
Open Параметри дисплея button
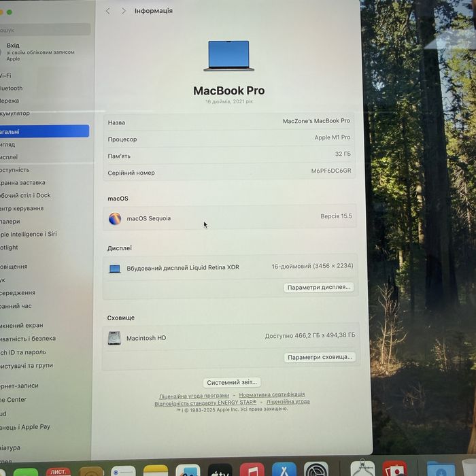319,287
